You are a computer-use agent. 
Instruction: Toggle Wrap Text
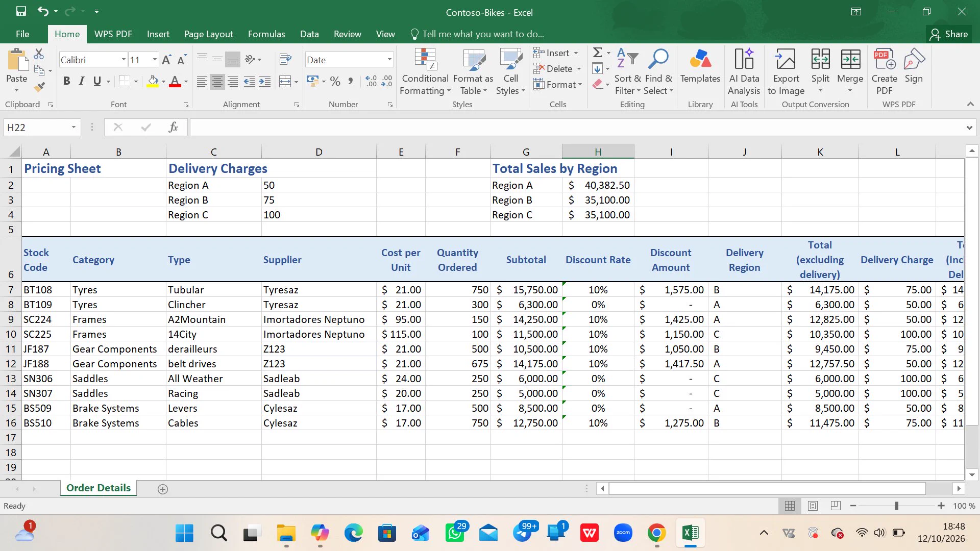click(285, 59)
